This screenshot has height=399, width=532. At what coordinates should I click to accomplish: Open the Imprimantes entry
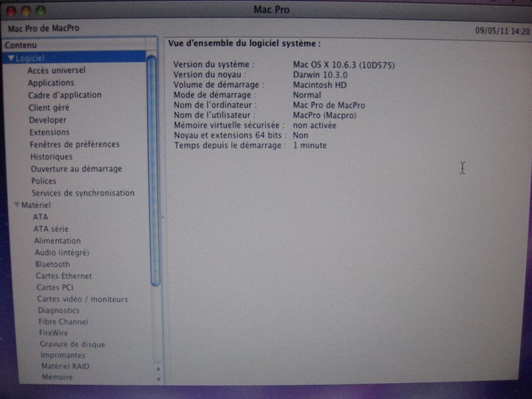pyautogui.click(x=63, y=355)
